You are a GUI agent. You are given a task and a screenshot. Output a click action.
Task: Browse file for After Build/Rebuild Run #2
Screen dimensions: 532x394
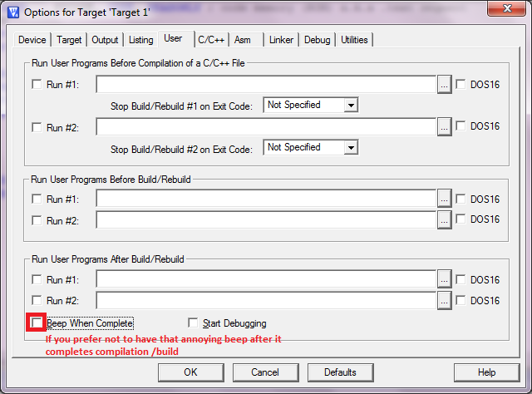pyautogui.click(x=445, y=300)
